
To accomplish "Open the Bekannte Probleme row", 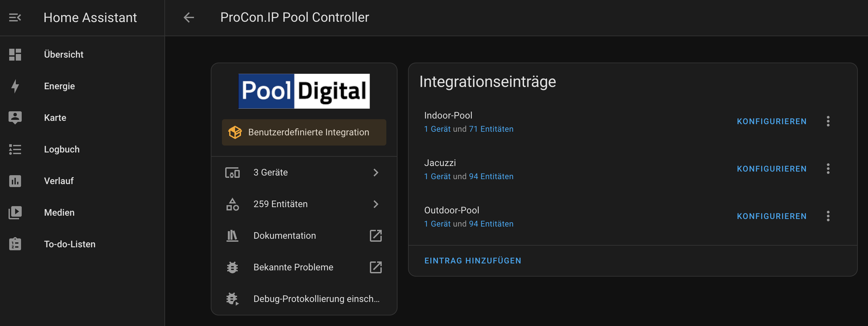I will coord(304,267).
